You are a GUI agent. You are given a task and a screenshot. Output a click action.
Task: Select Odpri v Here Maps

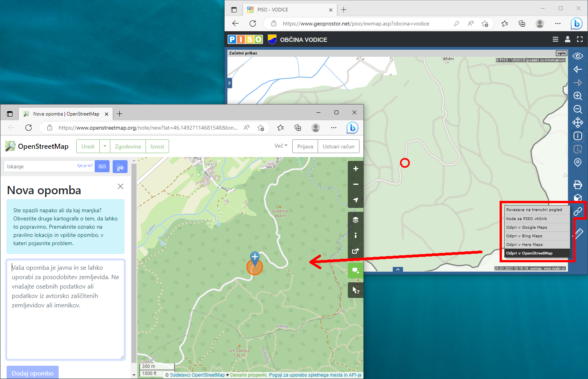(537, 244)
